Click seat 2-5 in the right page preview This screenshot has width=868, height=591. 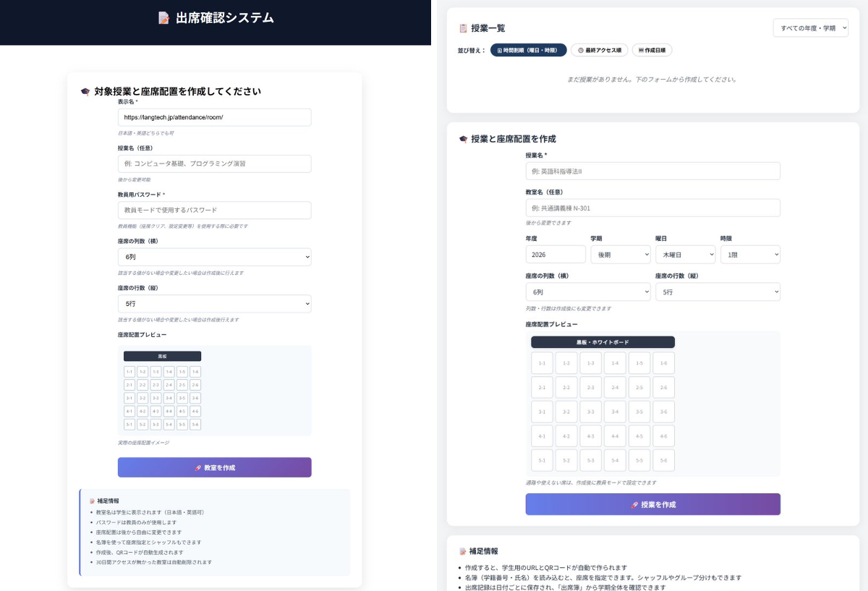(x=639, y=388)
